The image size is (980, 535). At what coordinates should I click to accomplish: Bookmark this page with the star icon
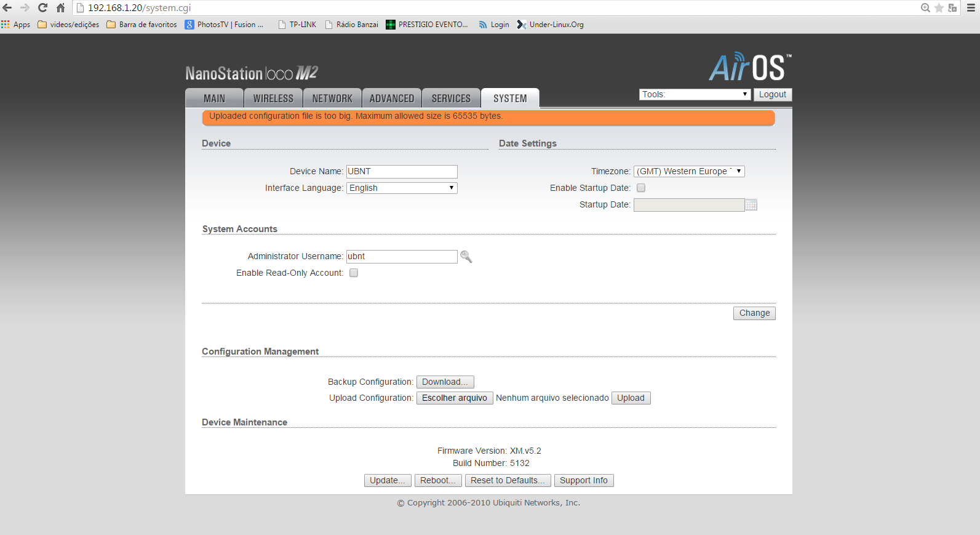click(939, 8)
